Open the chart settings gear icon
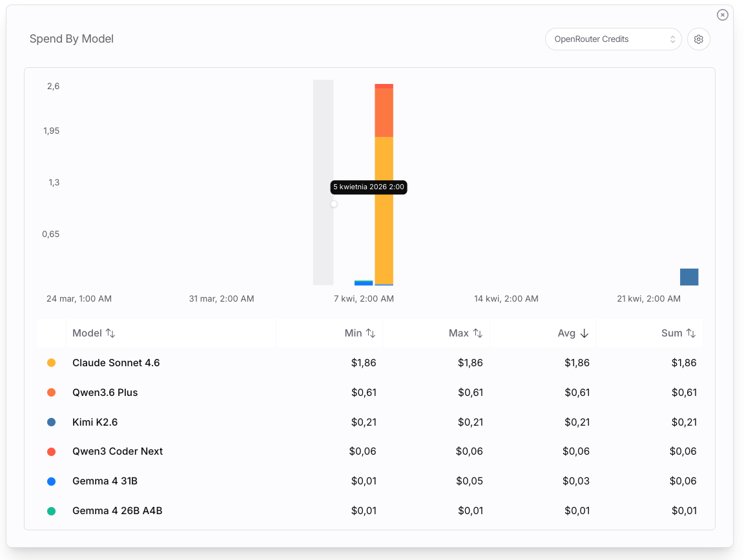Viewport: 744px width, 560px height. pyautogui.click(x=698, y=39)
